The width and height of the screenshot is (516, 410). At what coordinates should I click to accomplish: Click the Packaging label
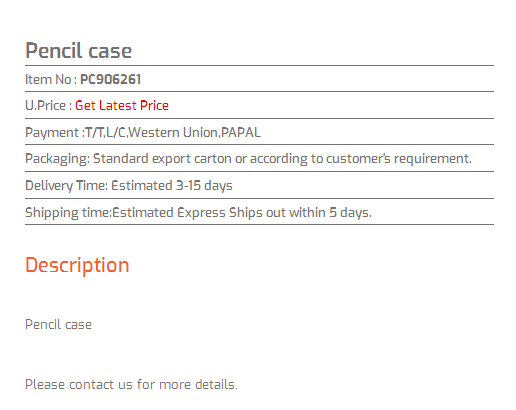click(58, 159)
